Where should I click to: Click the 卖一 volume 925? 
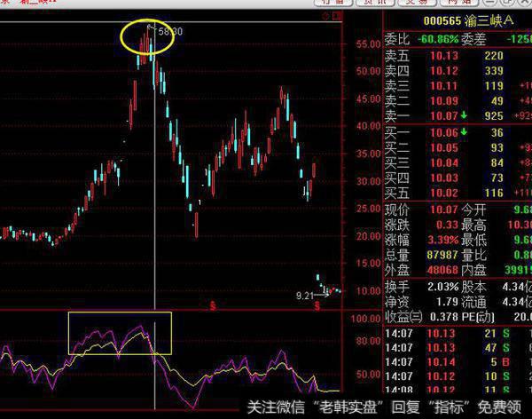[x=494, y=116]
